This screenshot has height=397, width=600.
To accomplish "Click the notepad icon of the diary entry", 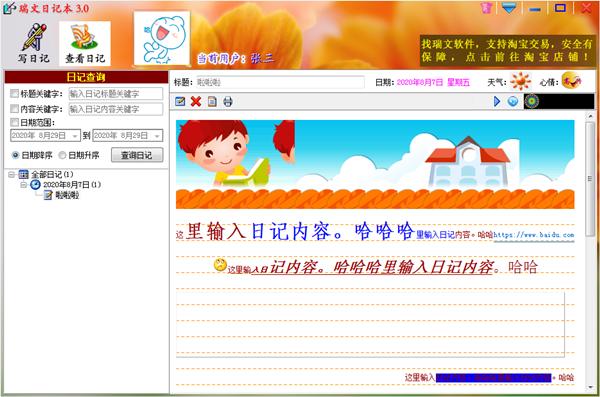I will 48,195.
